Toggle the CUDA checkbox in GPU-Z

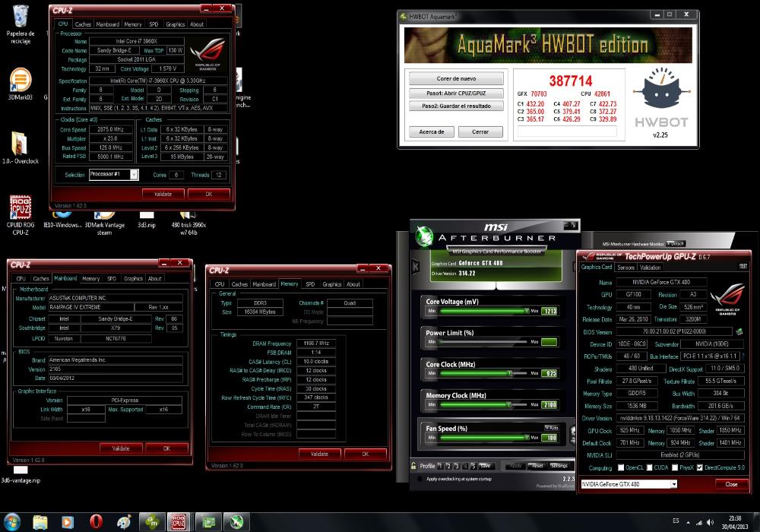(649, 467)
